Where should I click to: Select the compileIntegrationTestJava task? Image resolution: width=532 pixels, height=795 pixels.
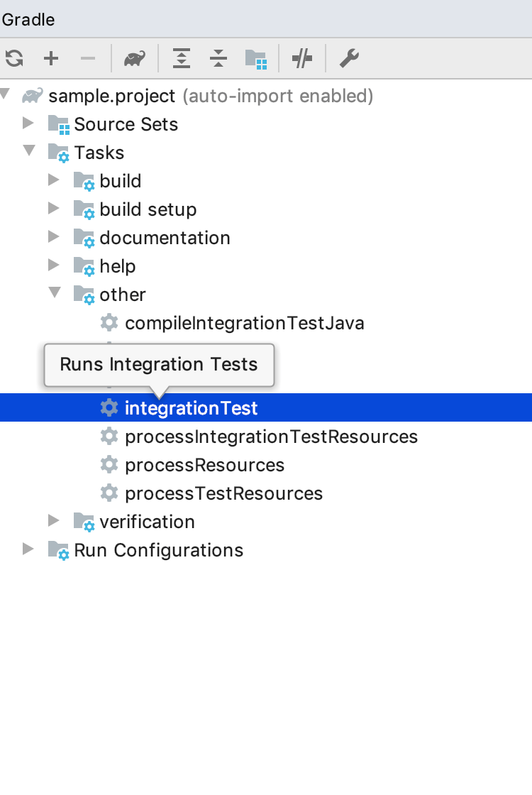click(x=244, y=322)
